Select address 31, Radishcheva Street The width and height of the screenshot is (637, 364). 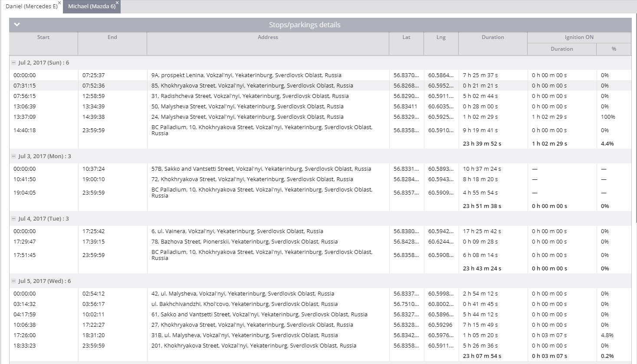[250, 96]
